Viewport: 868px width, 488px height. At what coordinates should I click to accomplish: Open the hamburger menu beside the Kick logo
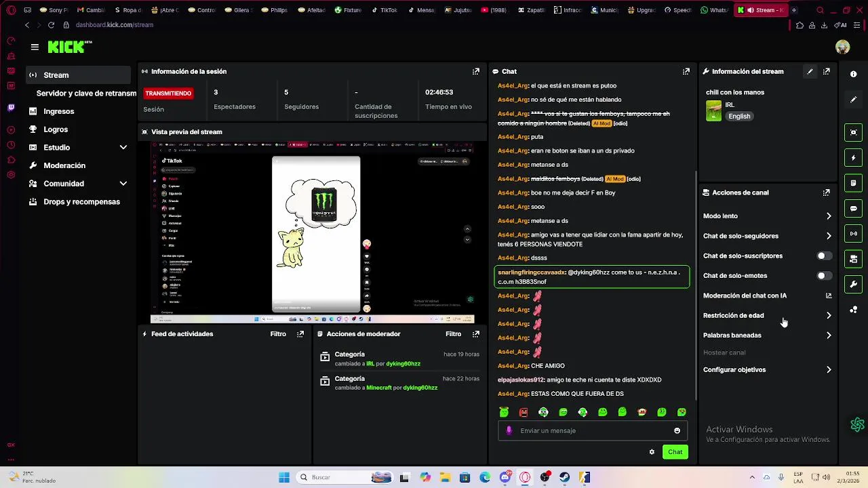(35, 47)
